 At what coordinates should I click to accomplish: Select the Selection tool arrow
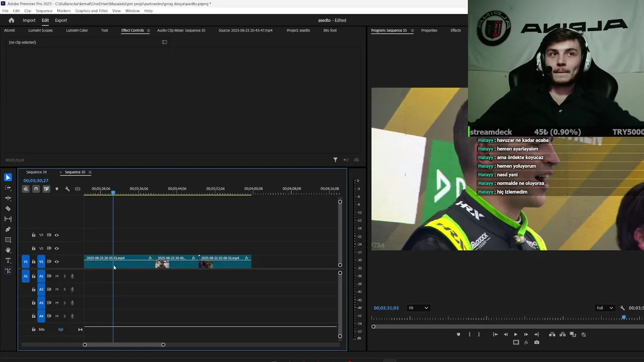[x=8, y=177]
